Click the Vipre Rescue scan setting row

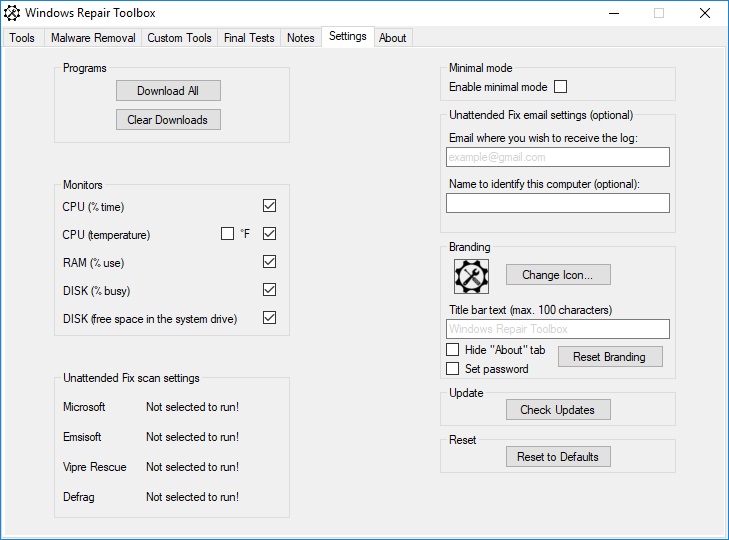point(151,467)
